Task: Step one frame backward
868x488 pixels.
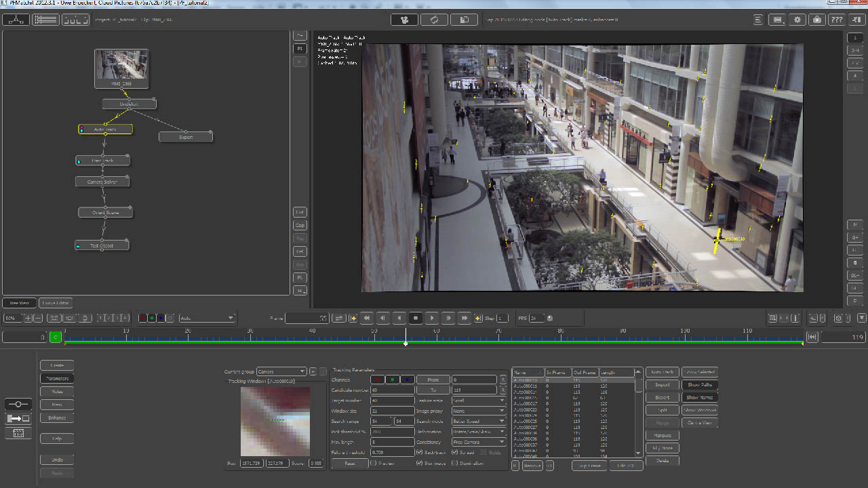Action: pos(383,318)
